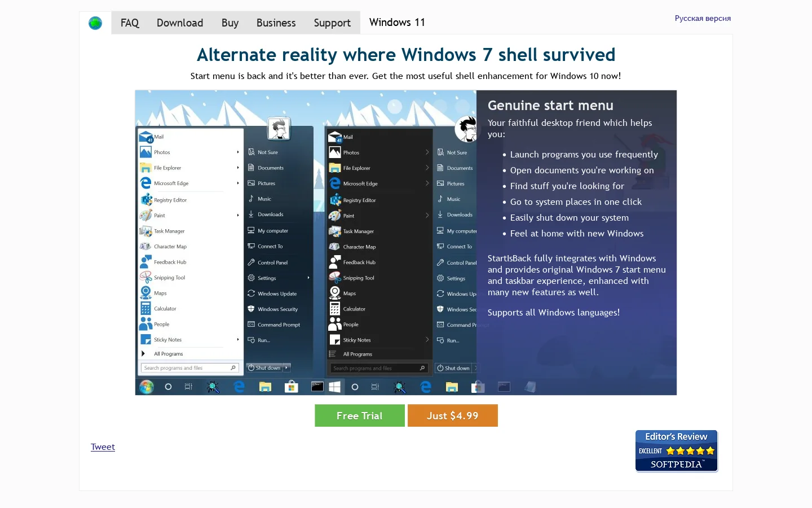The width and height of the screenshot is (812, 508).
Task: Click People icon in the light start menu
Action: pos(146,324)
